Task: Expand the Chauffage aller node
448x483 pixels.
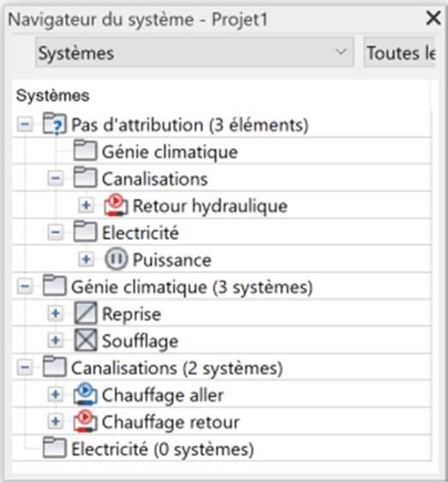Action: point(56,394)
